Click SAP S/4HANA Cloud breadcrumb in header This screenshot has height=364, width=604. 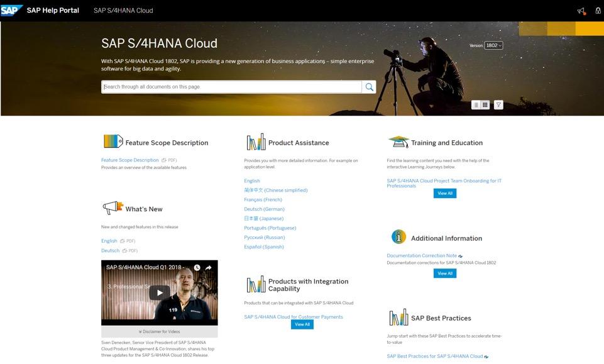click(x=123, y=11)
